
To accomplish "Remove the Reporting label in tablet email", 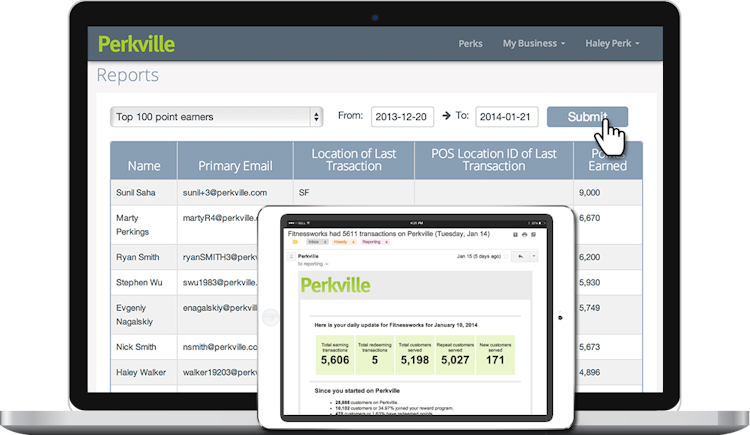I will tap(386, 242).
